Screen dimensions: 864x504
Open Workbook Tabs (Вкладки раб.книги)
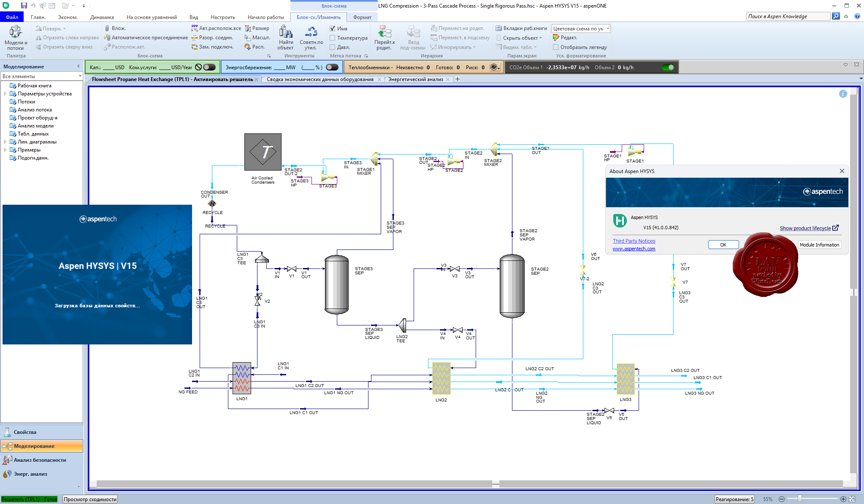point(521,28)
